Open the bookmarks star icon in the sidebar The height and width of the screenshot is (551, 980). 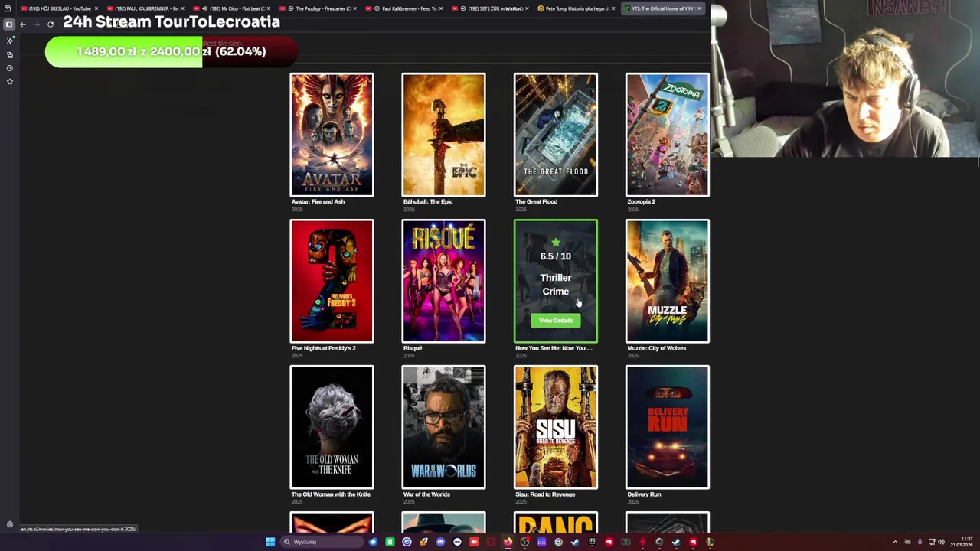[9, 81]
